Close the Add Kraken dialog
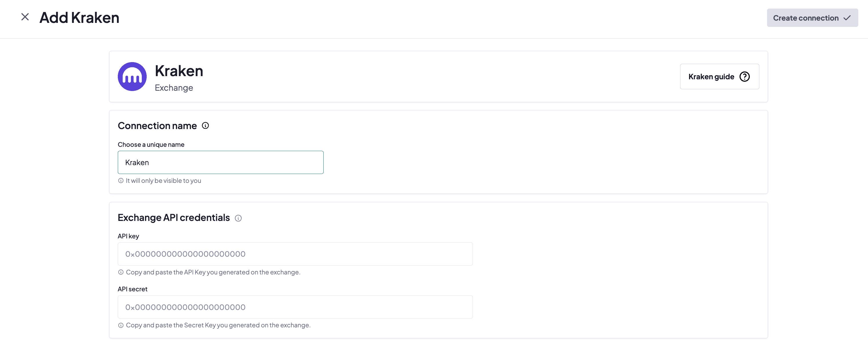 click(x=25, y=17)
